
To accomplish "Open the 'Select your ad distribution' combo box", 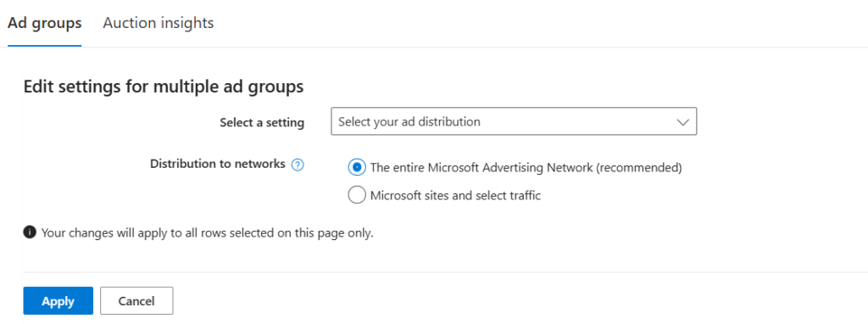I will coord(514,121).
